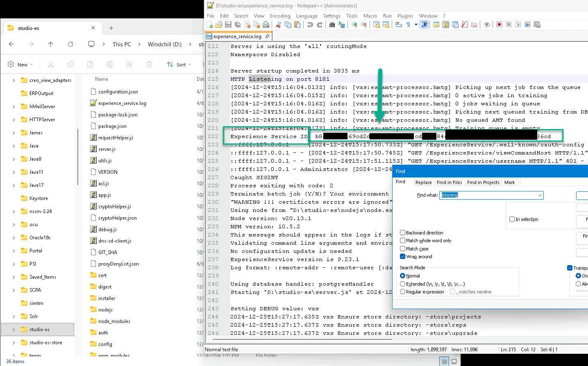This screenshot has height=366, width=588.
Task: Click the Monitoring eye icon in toolbar
Action: pos(487,25)
